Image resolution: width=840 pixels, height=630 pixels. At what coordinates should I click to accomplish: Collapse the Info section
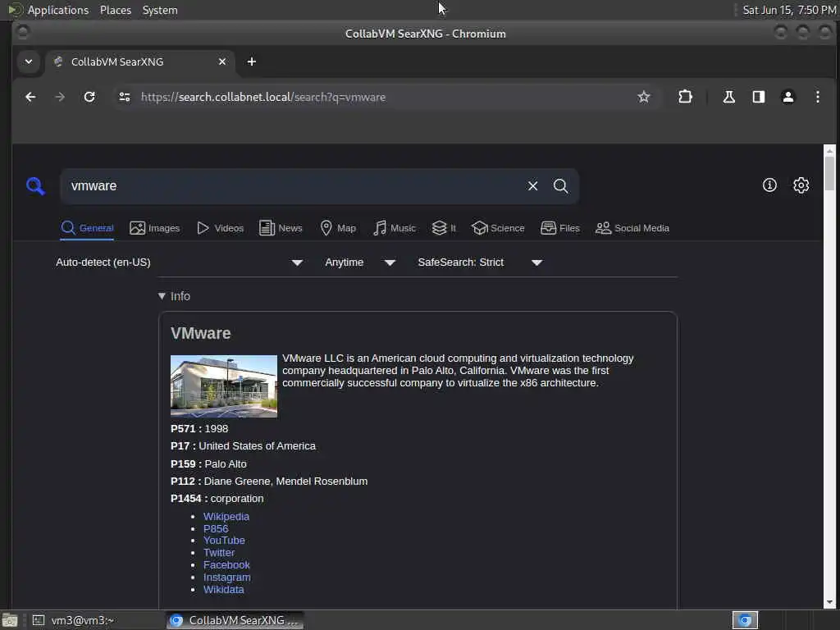click(x=174, y=296)
